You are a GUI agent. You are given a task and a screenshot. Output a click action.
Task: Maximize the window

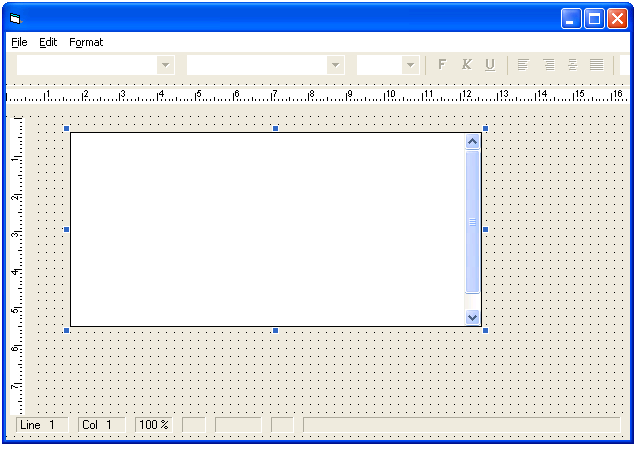594,19
